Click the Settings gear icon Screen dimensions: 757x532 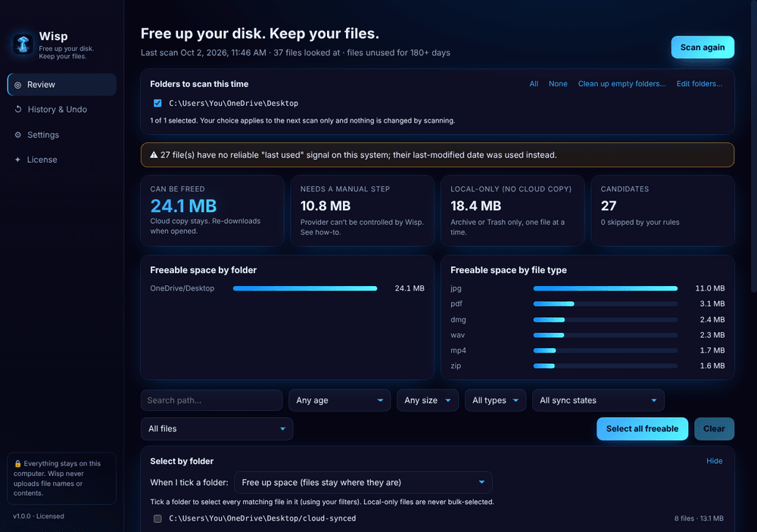pos(18,135)
